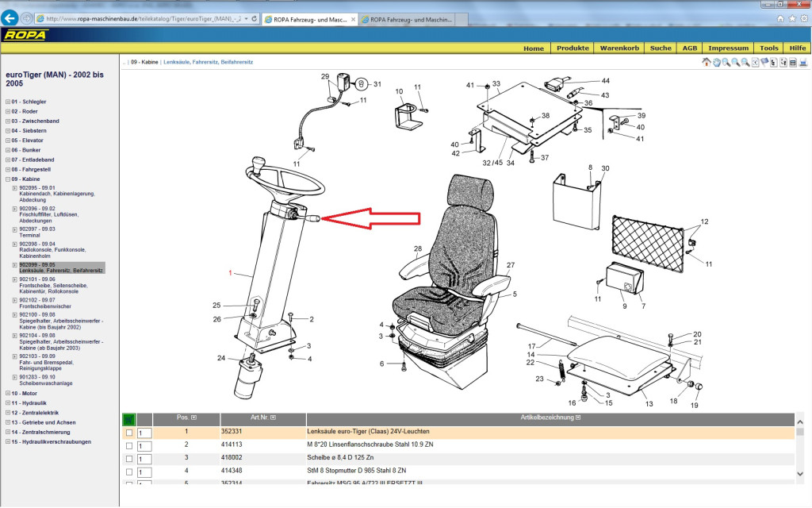This screenshot has width=812, height=508.
Task: Click the green add-to-cart icon in table header
Action: click(x=129, y=419)
